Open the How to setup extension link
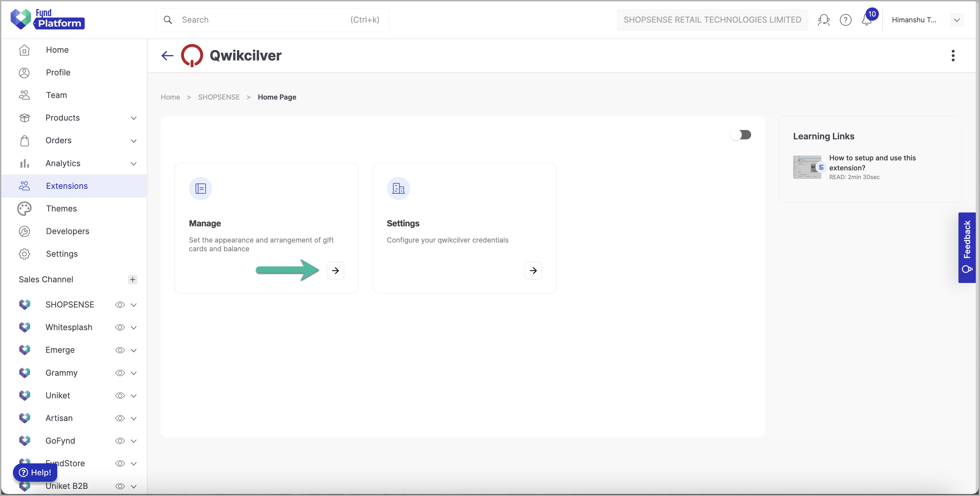The width and height of the screenshot is (980, 496). tap(872, 163)
